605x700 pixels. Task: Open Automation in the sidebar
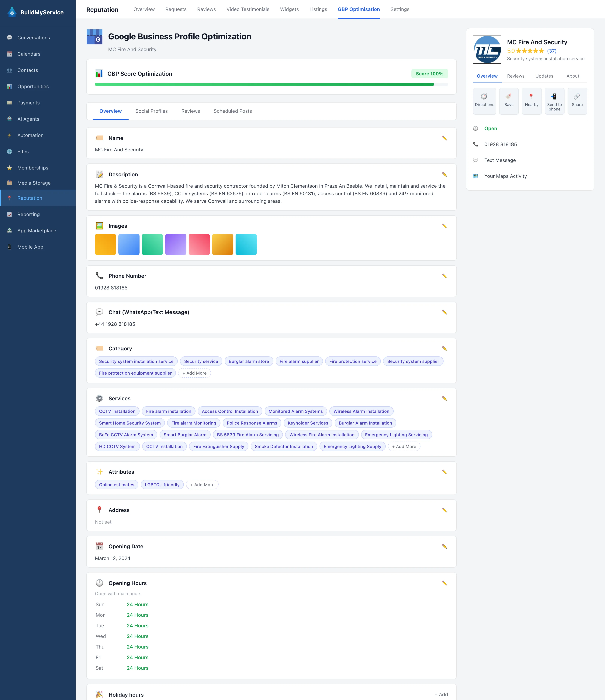click(x=38, y=135)
